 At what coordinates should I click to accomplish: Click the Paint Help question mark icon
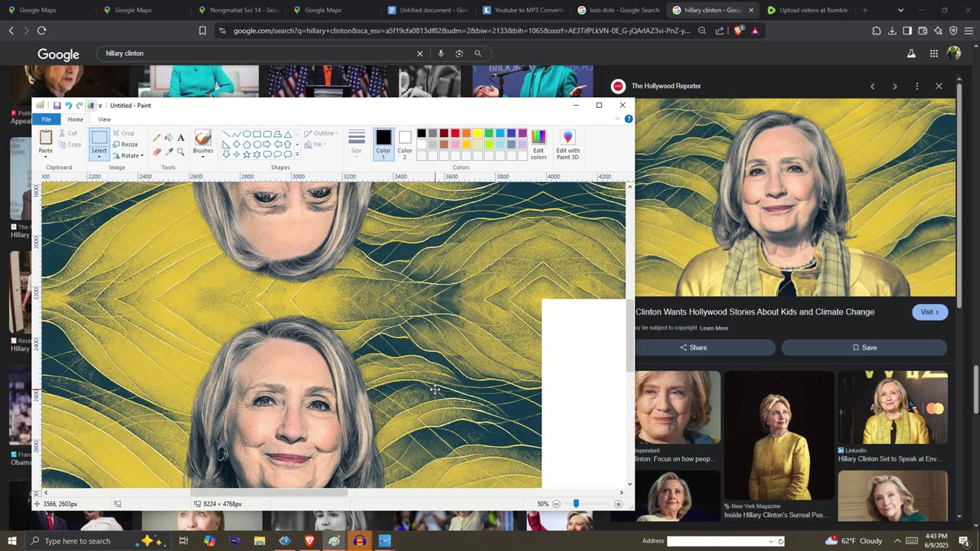click(629, 119)
